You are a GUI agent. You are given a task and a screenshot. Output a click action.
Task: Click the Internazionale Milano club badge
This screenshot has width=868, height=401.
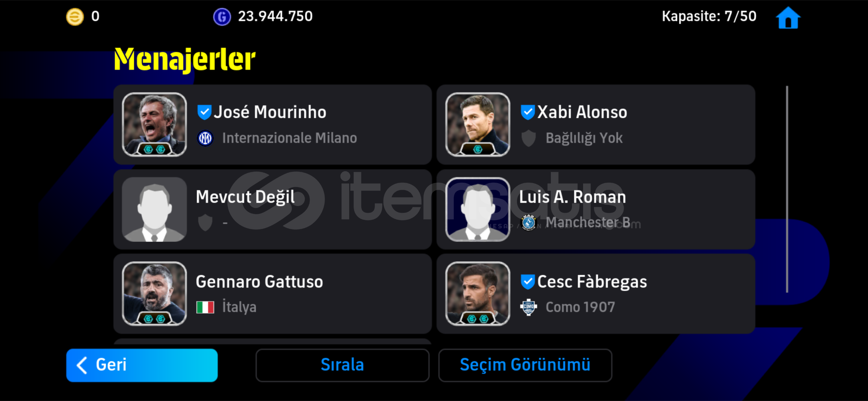(205, 138)
